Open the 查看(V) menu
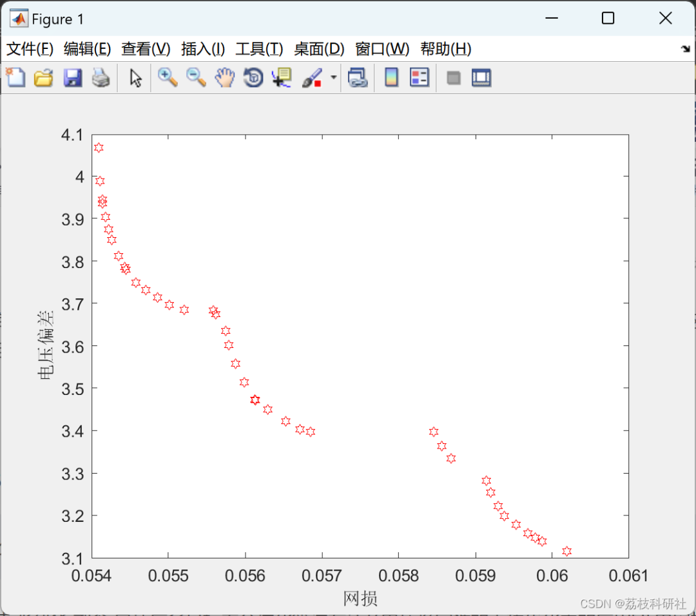696x616 pixels. click(146, 49)
